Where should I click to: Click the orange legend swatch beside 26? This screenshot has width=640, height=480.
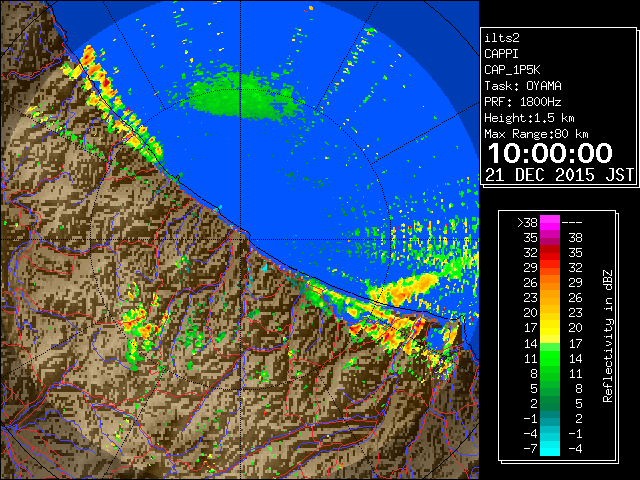[549, 283]
